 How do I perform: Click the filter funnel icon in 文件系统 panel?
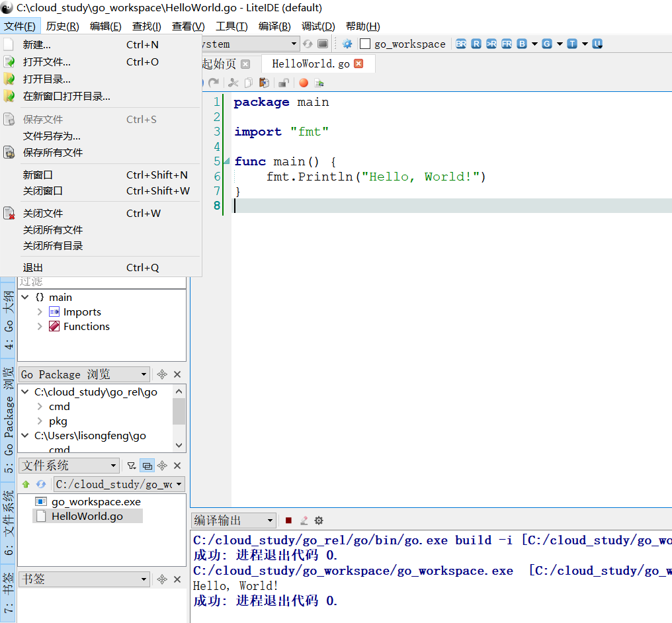(x=132, y=466)
